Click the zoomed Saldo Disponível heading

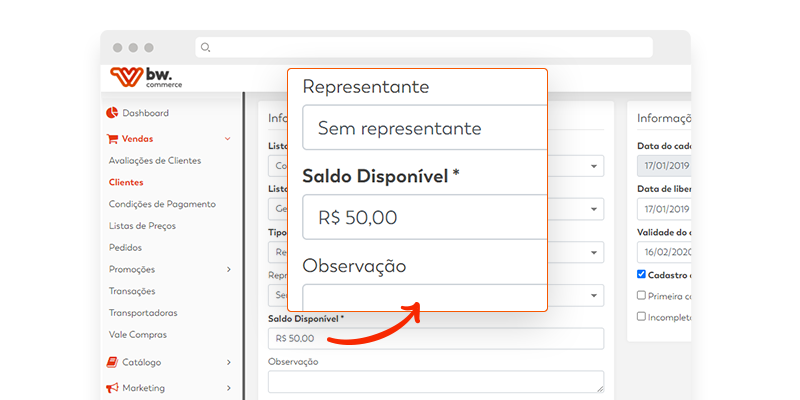click(x=381, y=177)
